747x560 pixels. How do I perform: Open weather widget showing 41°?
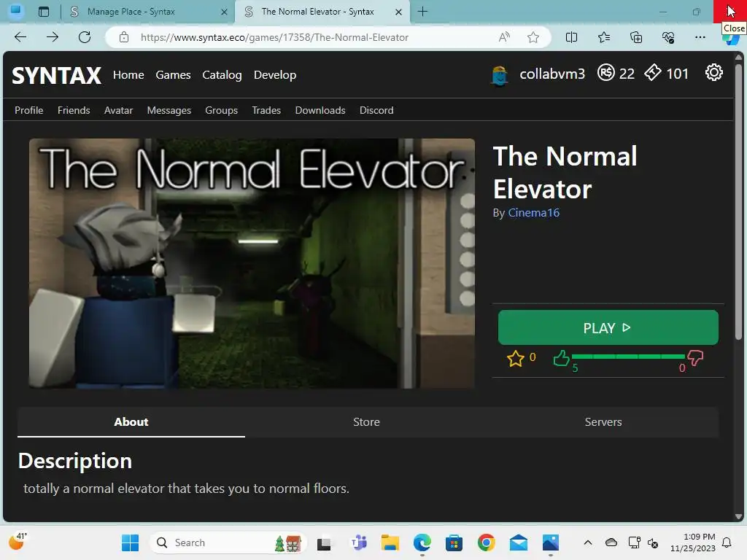18,542
